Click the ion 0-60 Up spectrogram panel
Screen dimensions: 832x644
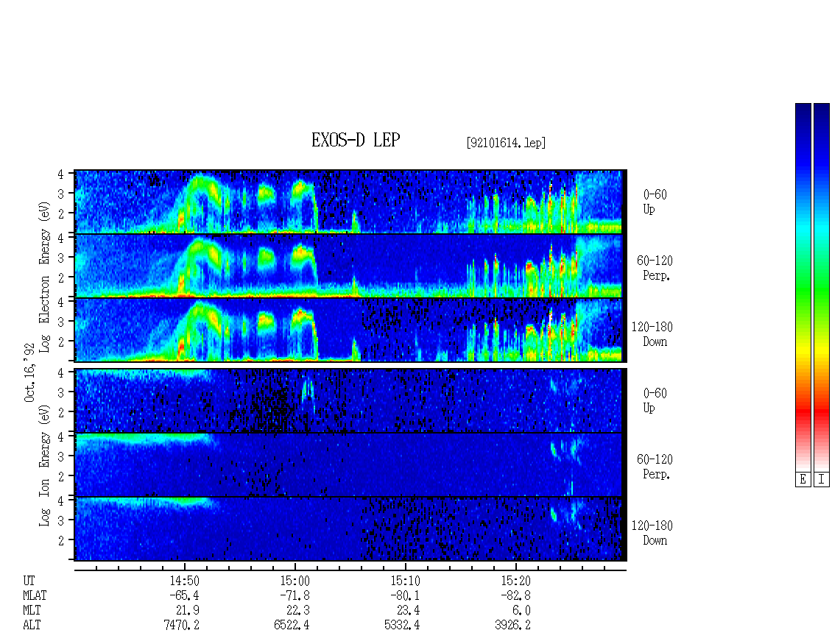pos(349,400)
